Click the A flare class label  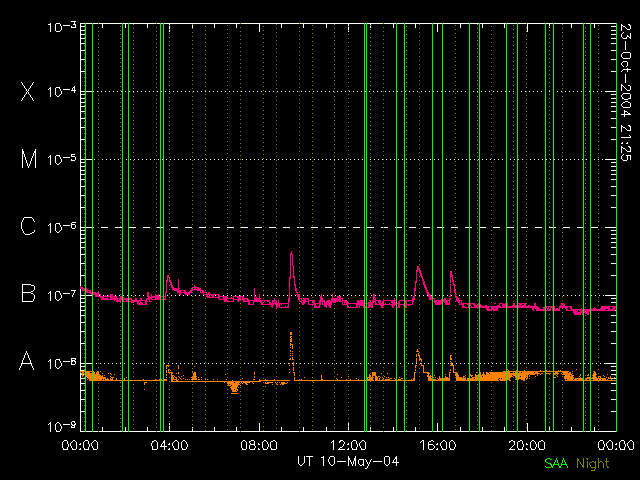tap(27, 361)
